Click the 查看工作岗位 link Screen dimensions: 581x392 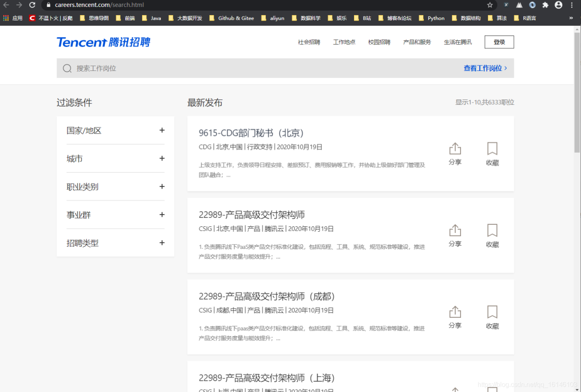pos(485,68)
